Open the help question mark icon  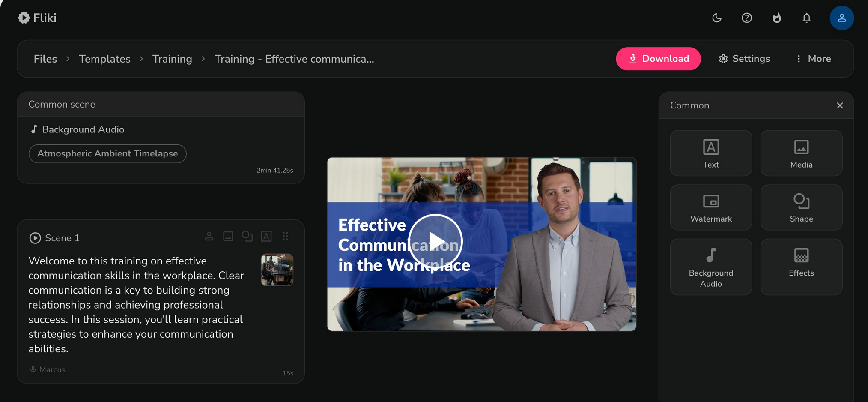(747, 18)
